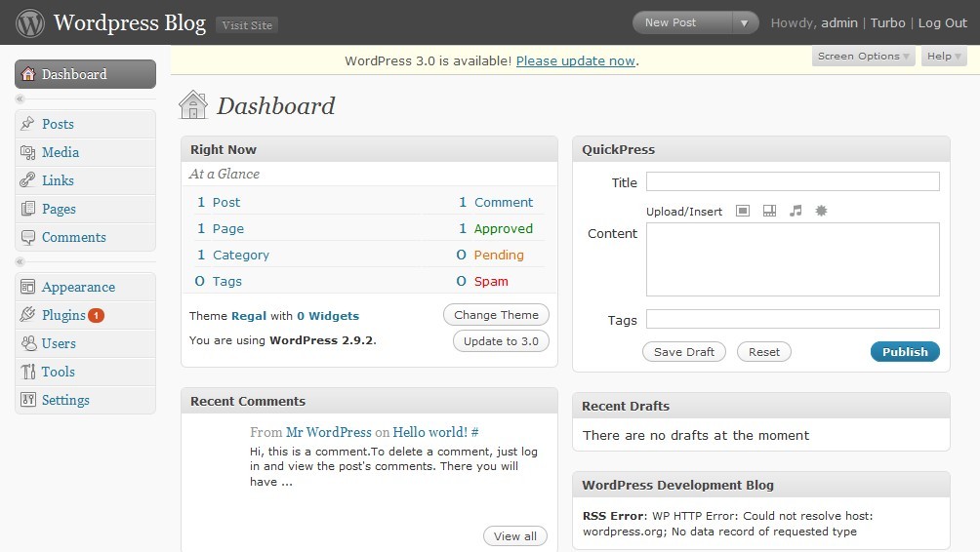Click the Visit Site button
Viewport: 980px width, 552px height.
click(x=247, y=25)
